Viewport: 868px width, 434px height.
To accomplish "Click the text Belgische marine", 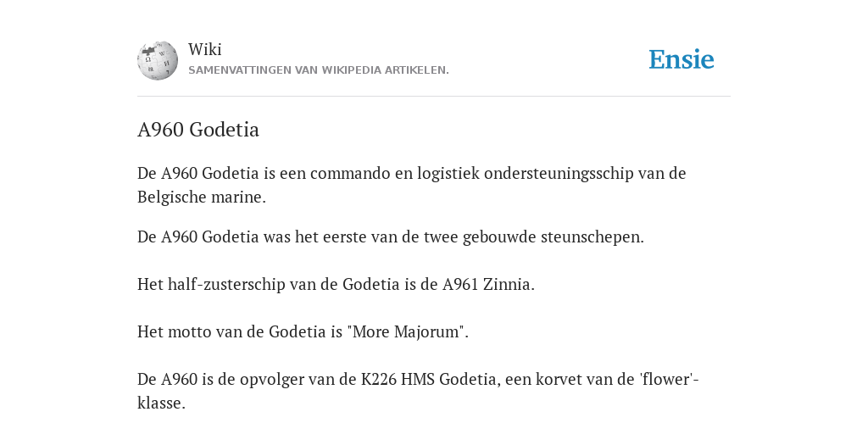I will point(202,197).
